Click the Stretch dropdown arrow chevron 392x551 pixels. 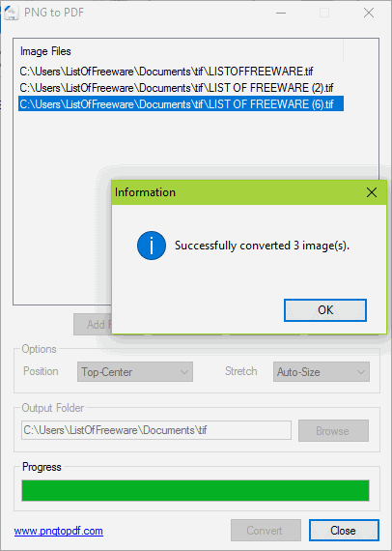[361, 372]
